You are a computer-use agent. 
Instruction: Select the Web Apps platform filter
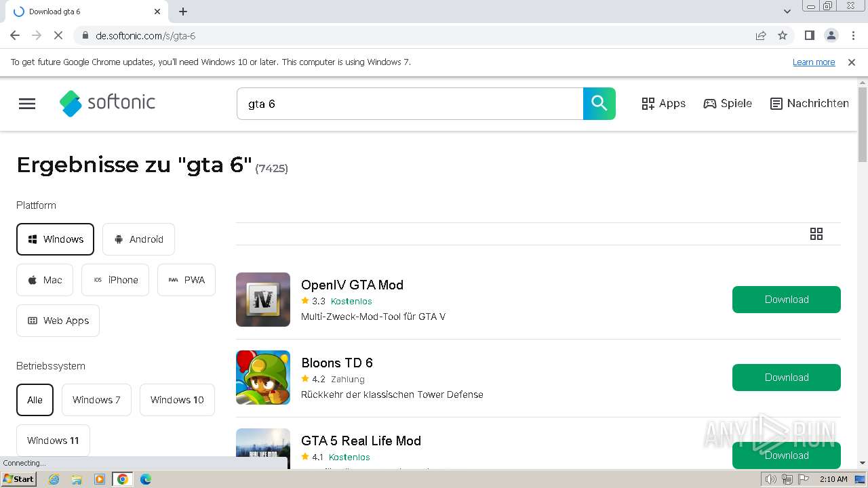coord(58,321)
